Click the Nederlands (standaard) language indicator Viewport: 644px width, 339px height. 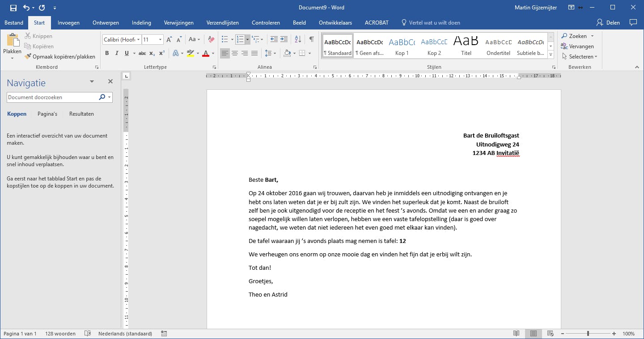[125, 334]
